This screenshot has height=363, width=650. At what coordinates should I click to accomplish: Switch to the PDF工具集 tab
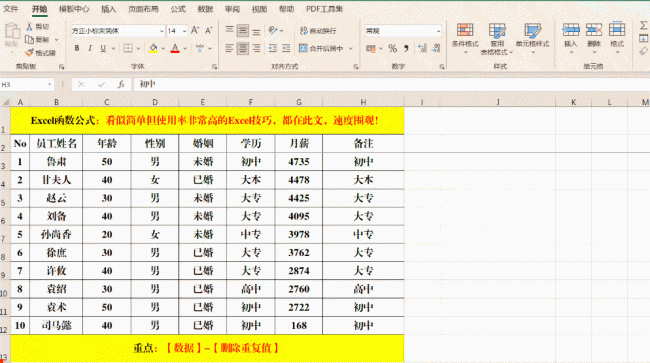[324, 9]
